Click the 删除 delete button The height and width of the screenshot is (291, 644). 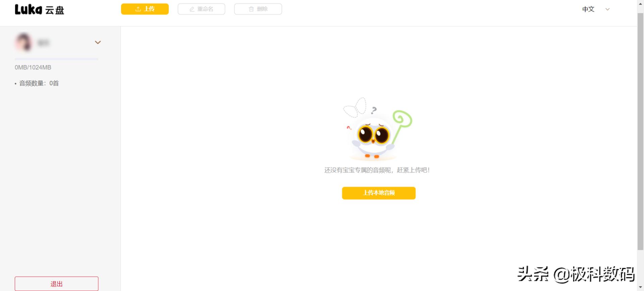point(258,9)
